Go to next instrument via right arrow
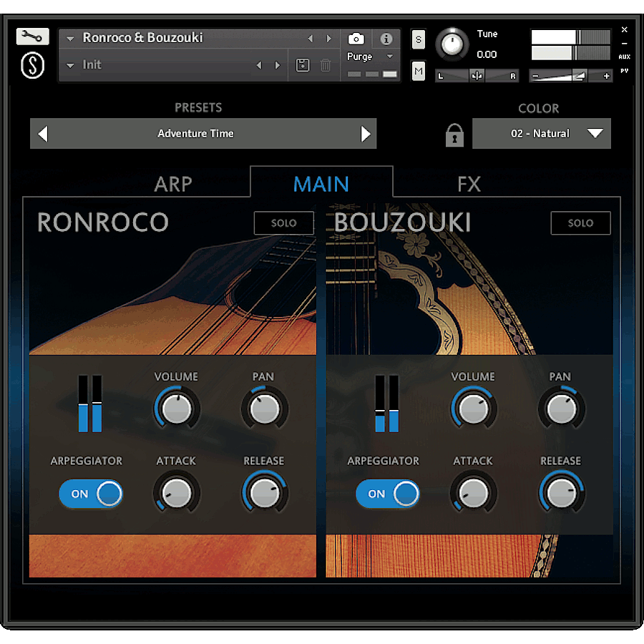 point(328,39)
